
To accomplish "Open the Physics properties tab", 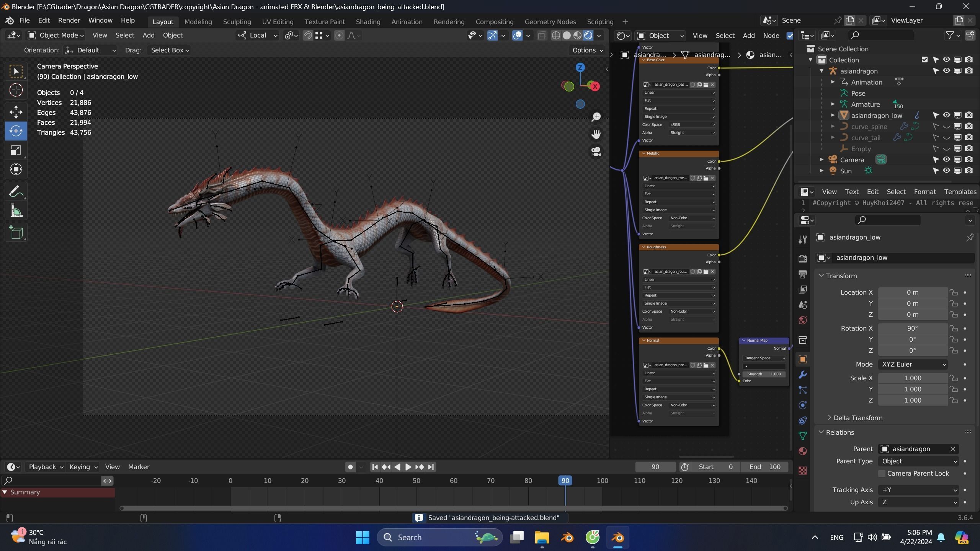I will pos(803,405).
